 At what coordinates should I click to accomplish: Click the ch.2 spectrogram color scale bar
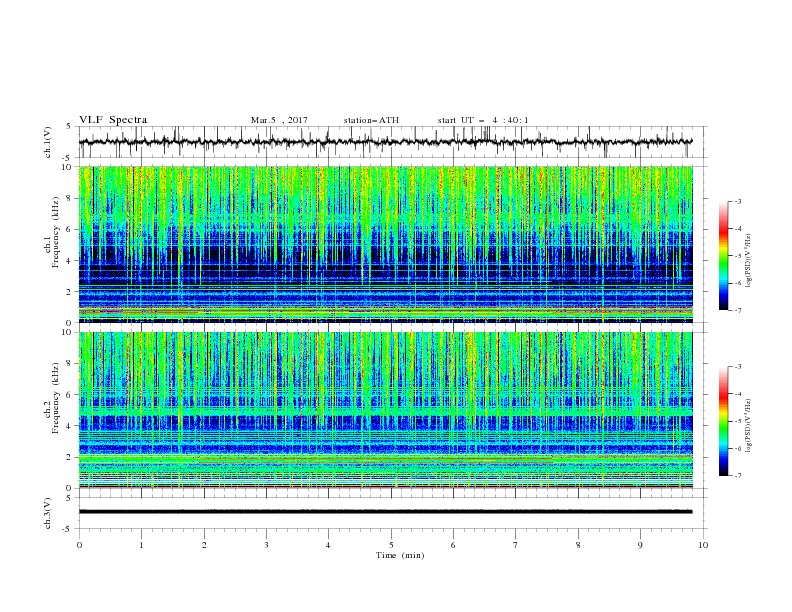(x=723, y=421)
